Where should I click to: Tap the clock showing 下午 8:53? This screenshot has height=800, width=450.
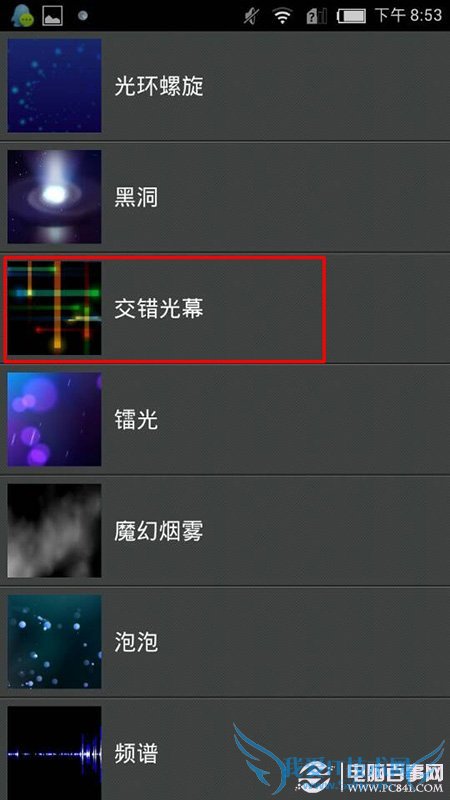(x=408, y=15)
